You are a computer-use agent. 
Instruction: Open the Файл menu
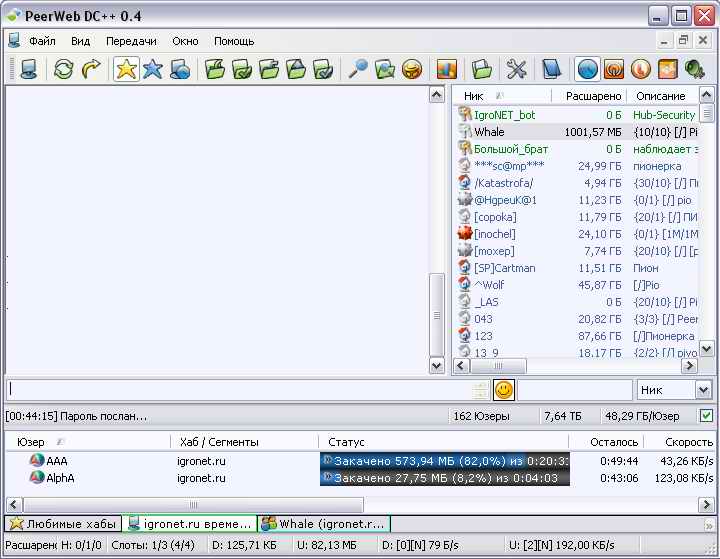pyautogui.click(x=42, y=41)
